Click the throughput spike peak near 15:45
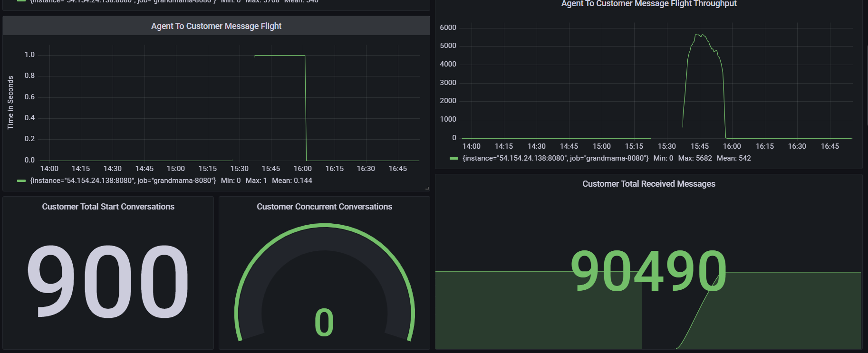868x353 pixels. pos(698,35)
